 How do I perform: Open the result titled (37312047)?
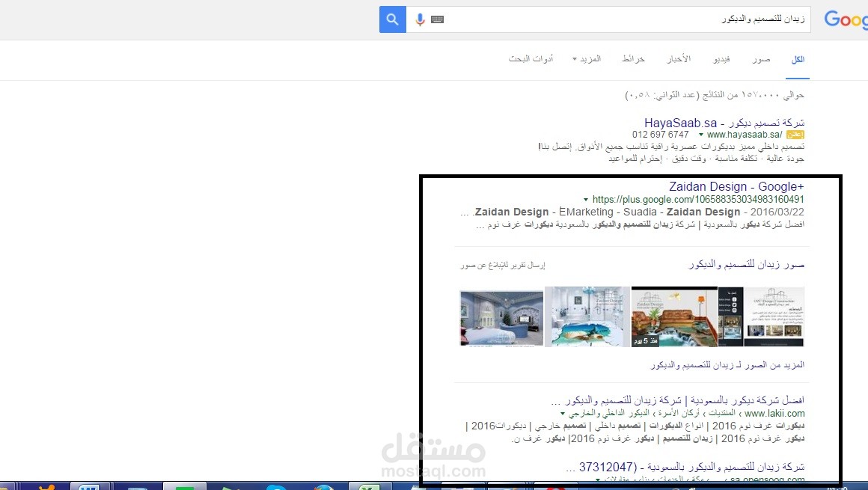685,468
